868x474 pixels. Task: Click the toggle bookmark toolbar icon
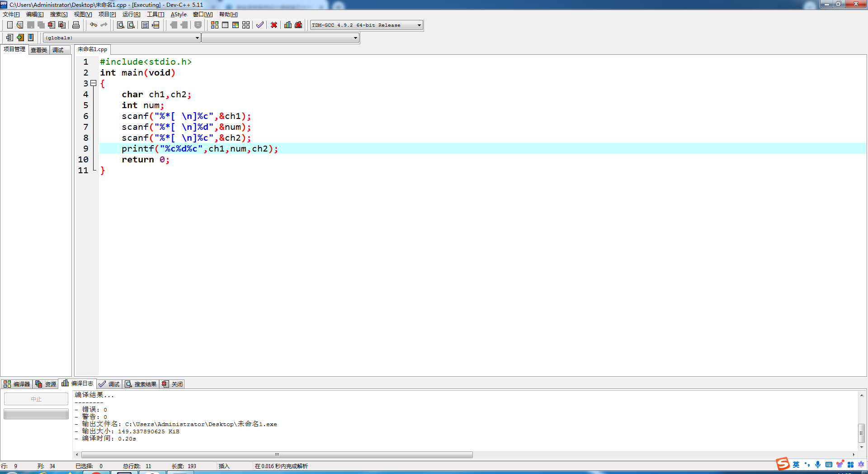[x=20, y=38]
